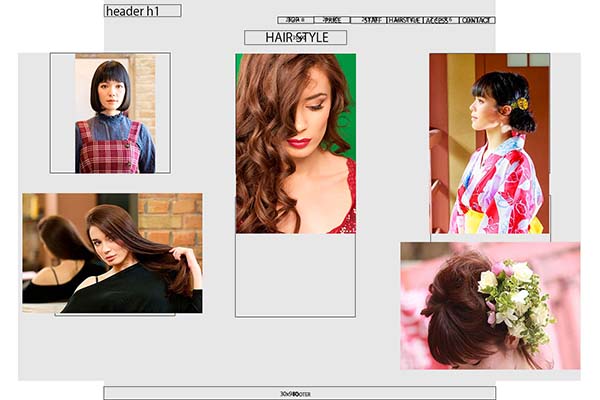600x400 pixels.
Task: Click the red lips on curly-haired woman
Action: (x=299, y=143)
